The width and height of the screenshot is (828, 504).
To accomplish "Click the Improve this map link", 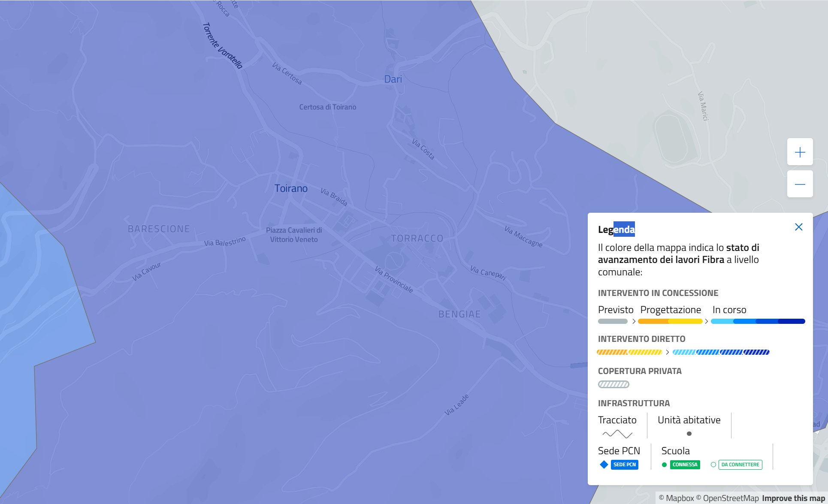I will point(793,498).
